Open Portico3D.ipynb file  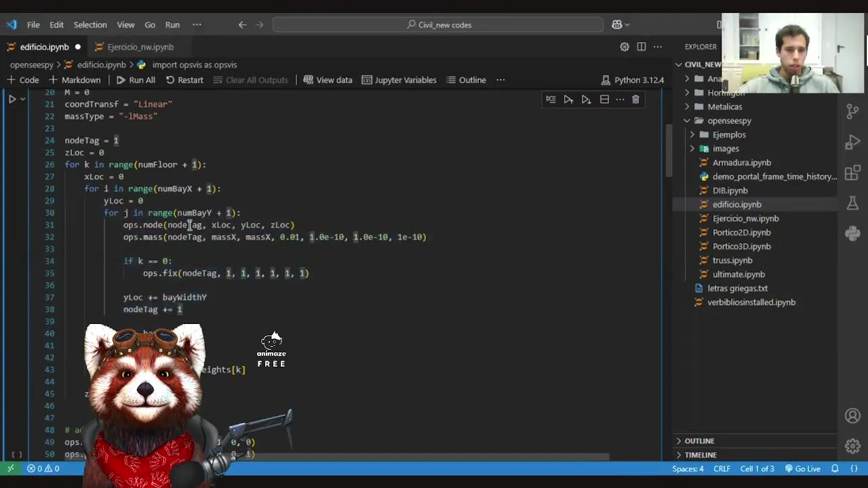coord(741,247)
